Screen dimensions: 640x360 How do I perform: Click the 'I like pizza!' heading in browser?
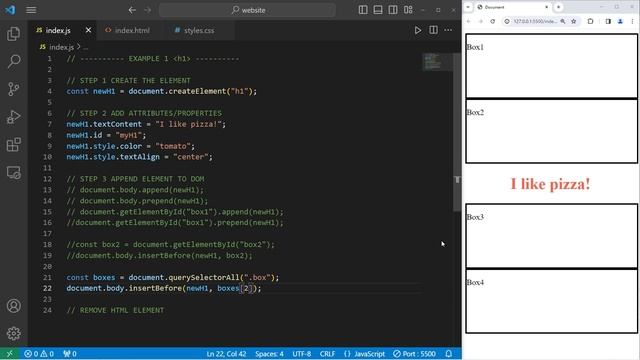click(x=550, y=184)
